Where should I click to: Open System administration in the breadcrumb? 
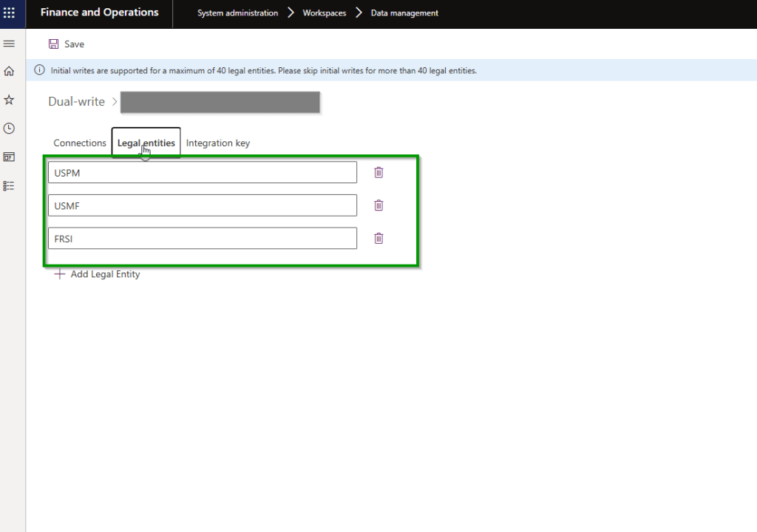click(x=237, y=13)
